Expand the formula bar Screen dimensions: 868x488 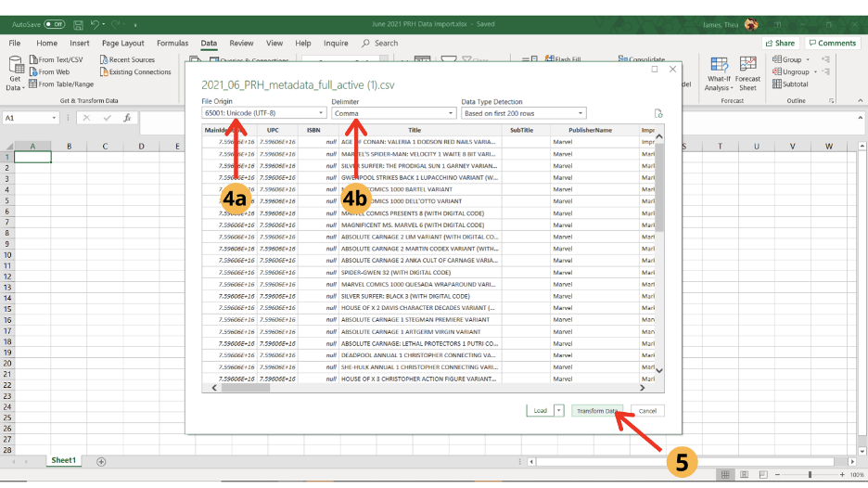click(861, 118)
